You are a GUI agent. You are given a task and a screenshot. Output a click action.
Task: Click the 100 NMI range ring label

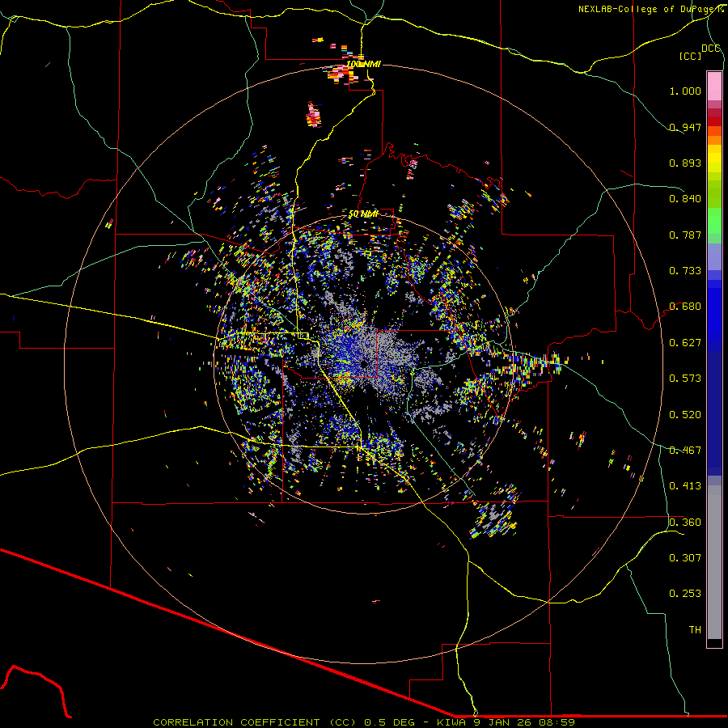363,64
